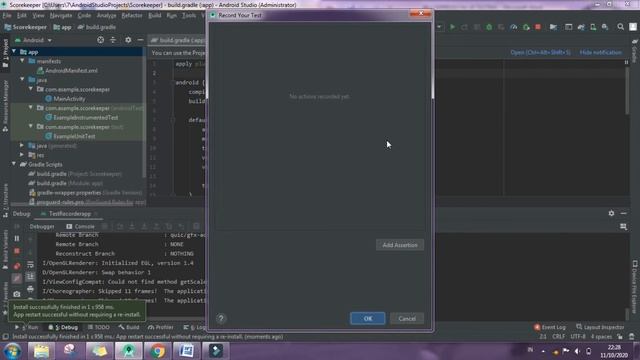
Task: Open the Event Log tool window
Action: click(x=550, y=327)
